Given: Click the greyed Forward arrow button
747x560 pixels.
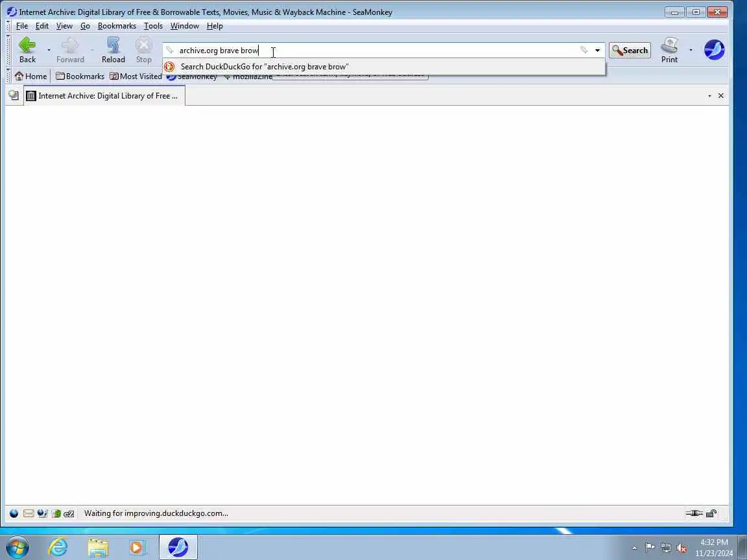Looking at the screenshot, I should tap(70, 49).
